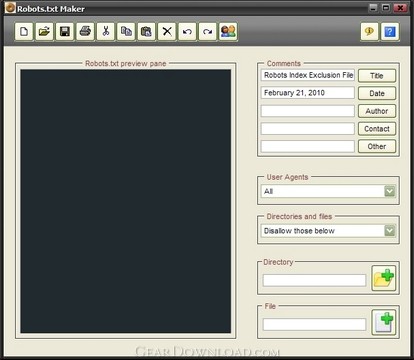Viewport: 414px width, 360px height.
Task: Insert Contact comment button
Action: click(377, 129)
